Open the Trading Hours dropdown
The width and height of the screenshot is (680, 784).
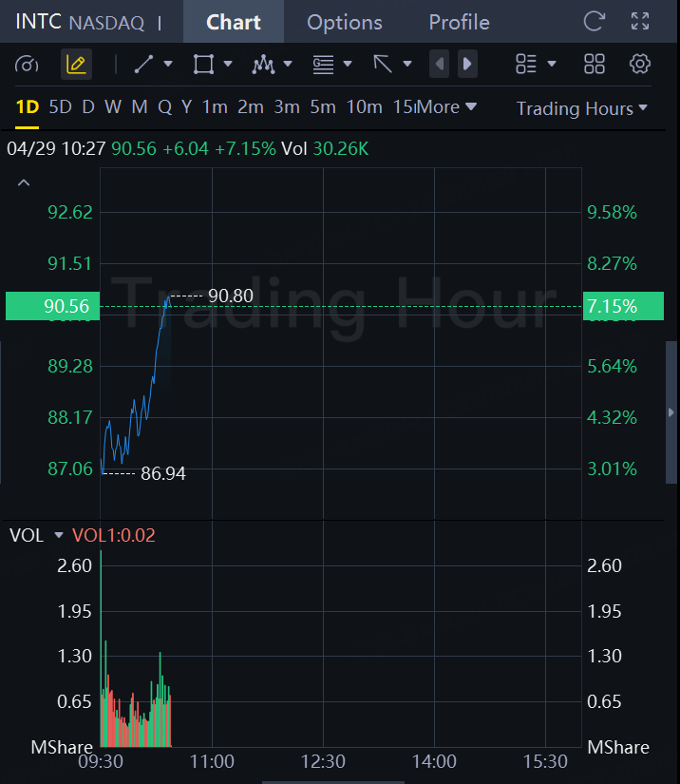tap(581, 108)
